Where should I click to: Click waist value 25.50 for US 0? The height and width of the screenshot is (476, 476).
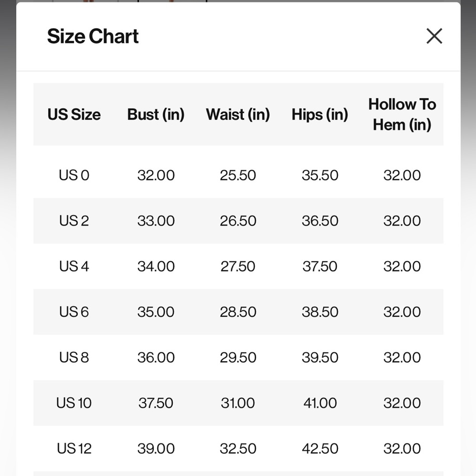pos(238,176)
